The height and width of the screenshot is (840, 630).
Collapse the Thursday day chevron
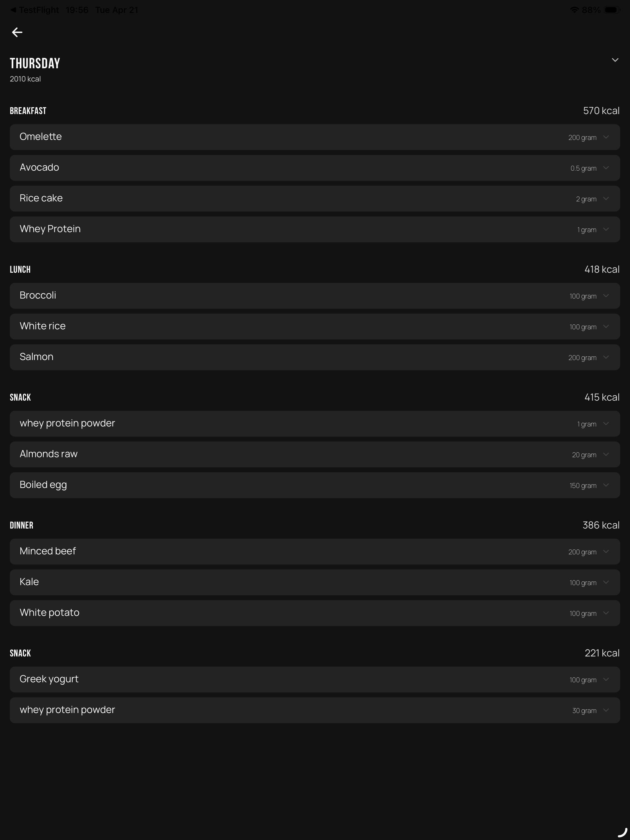point(615,60)
